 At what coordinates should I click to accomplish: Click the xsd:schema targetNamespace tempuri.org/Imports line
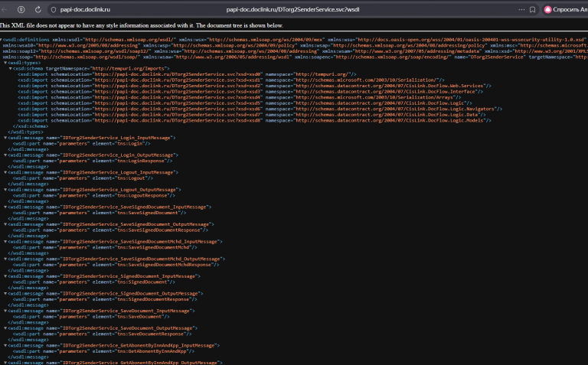91,69
